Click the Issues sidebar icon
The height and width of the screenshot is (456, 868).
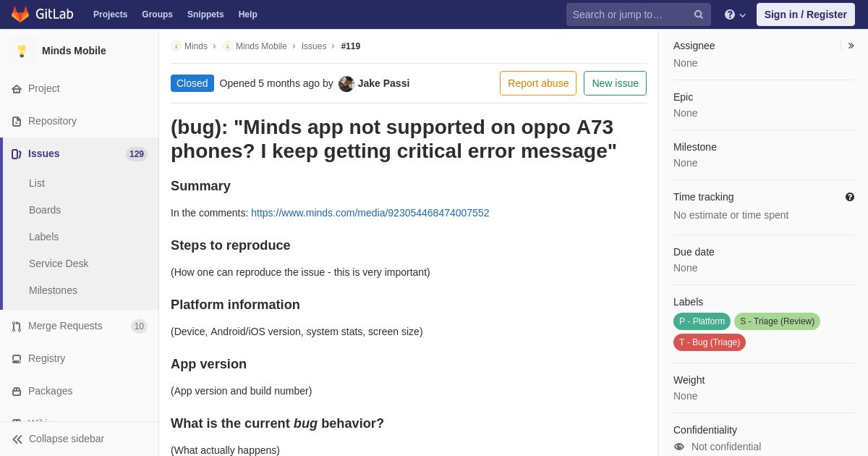tap(17, 154)
